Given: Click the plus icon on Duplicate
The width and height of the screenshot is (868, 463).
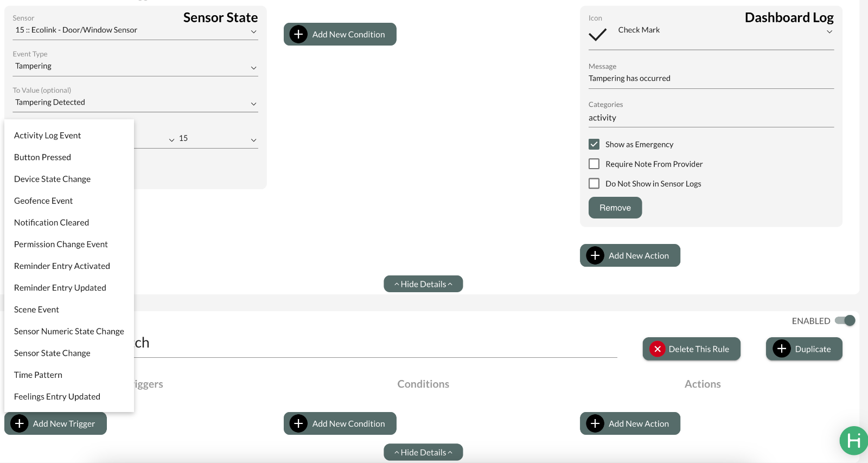Looking at the screenshot, I should click(x=782, y=349).
